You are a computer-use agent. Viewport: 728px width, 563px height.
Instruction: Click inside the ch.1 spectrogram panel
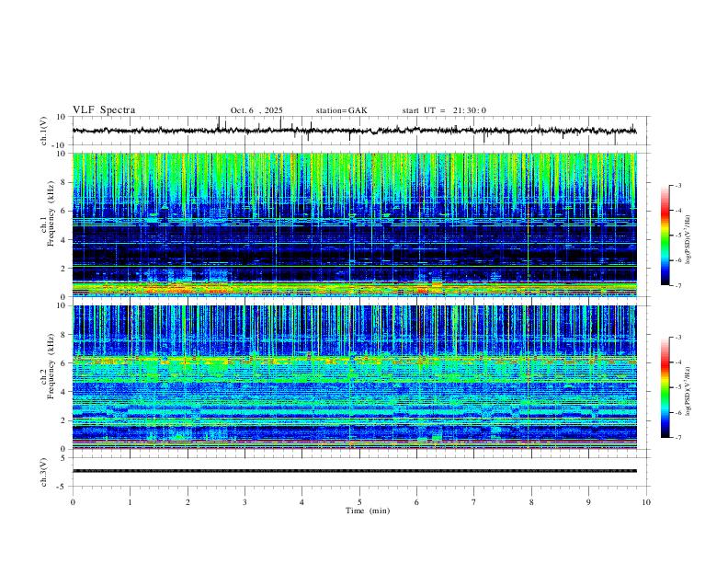[354, 224]
